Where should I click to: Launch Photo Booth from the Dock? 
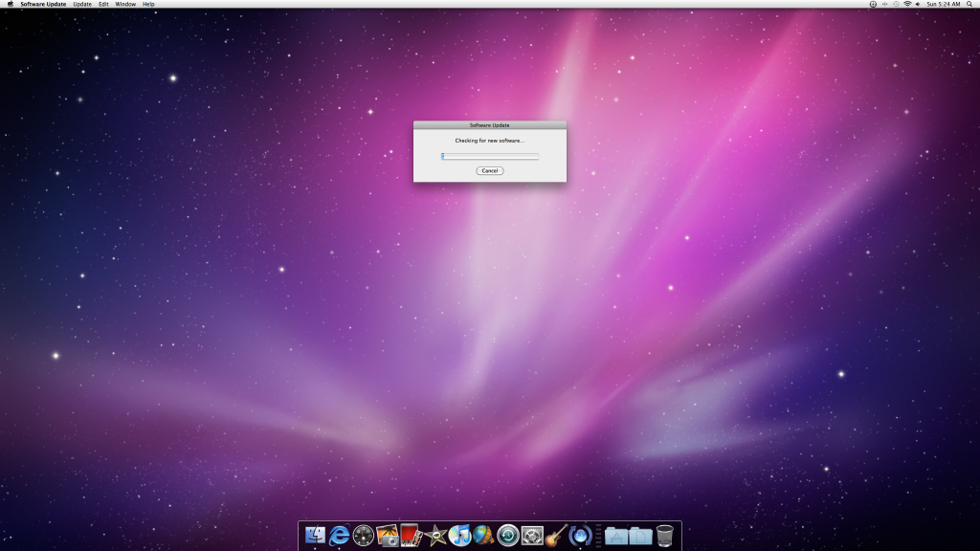pos(411,536)
